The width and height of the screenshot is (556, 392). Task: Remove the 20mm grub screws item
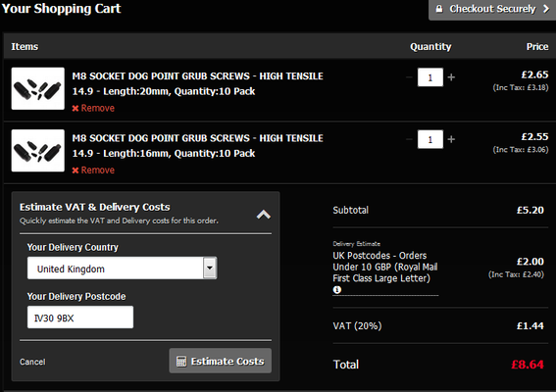pos(93,108)
